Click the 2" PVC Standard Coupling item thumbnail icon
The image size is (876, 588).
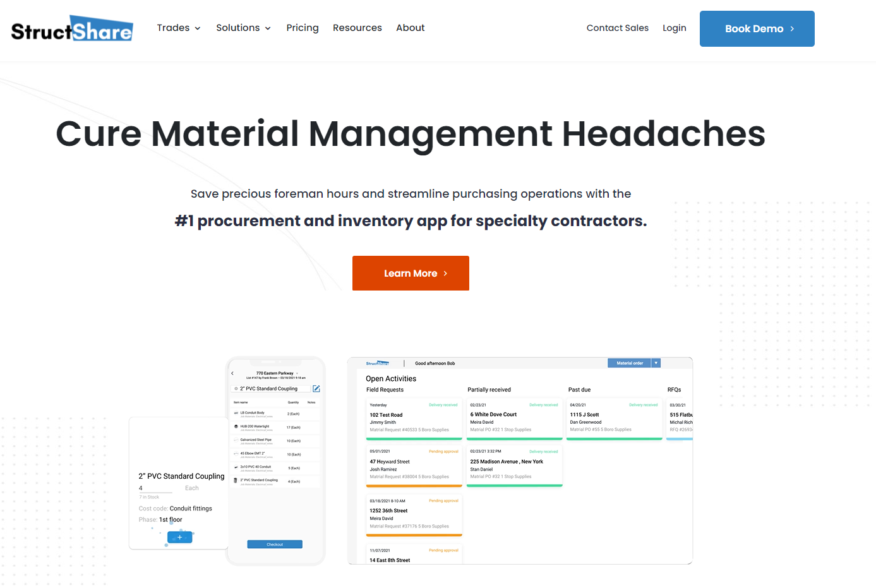[x=236, y=481]
